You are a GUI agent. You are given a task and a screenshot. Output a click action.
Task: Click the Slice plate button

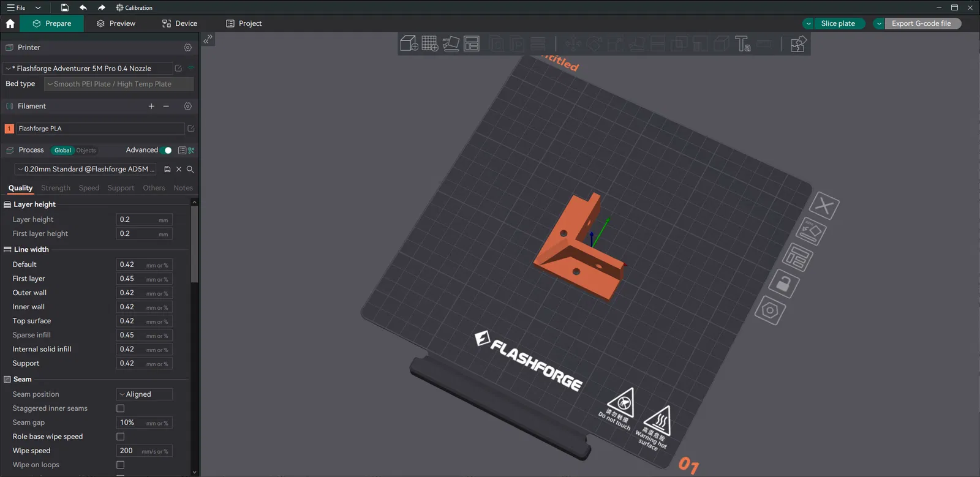pyautogui.click(x=838, y=23)
